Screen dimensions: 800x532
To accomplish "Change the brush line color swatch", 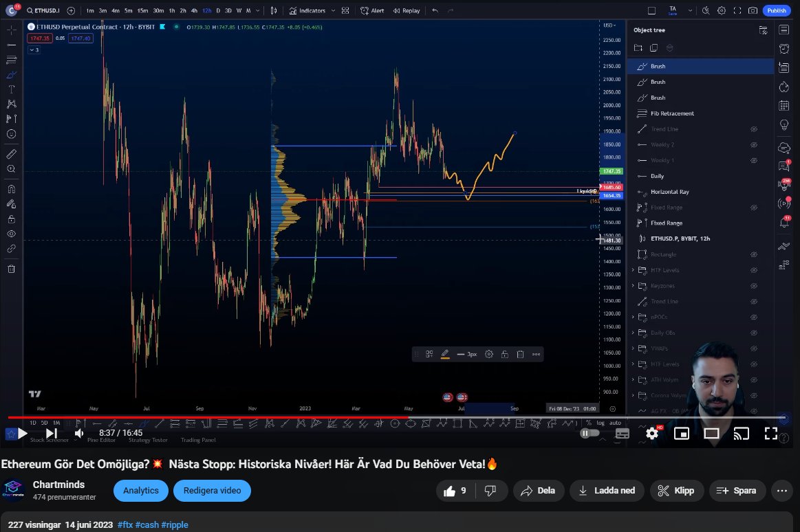I will coord(445,354).
